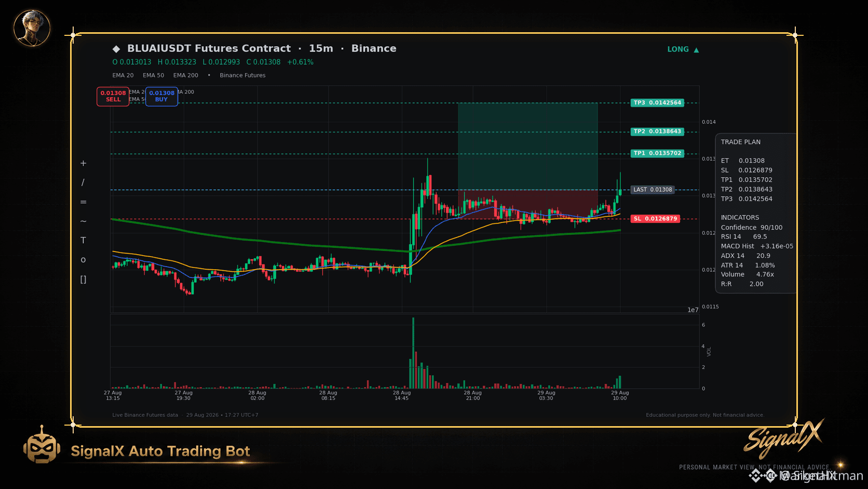Click the profile avatar picture
The height and width of the screenshot is (489, 868).
click(32, 28)
